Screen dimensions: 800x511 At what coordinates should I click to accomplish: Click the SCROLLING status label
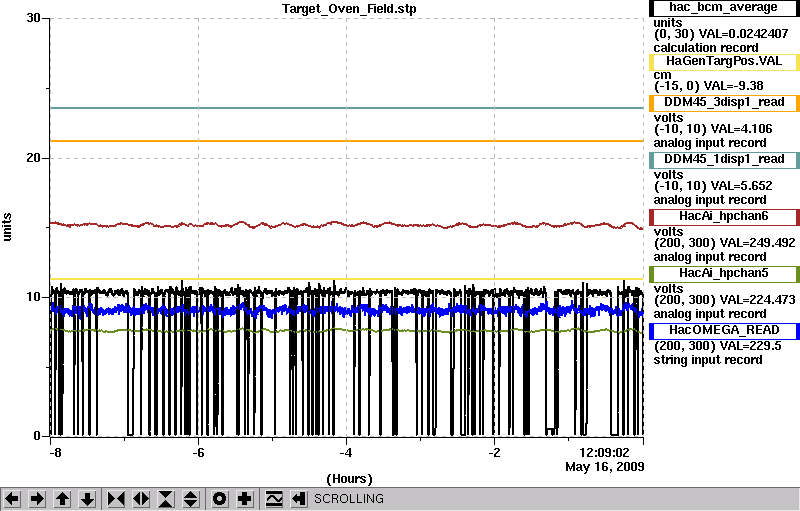[x=348, y=498]
